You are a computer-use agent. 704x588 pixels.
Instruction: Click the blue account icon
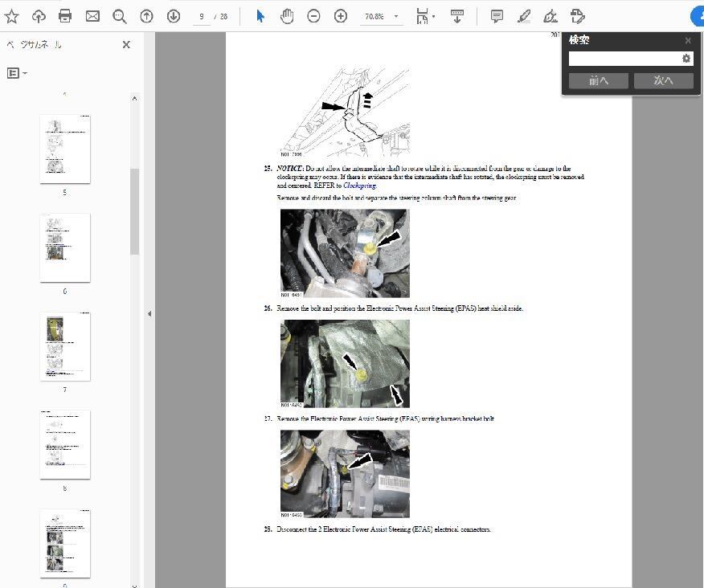pyautogui.click(x=698, y=17)
